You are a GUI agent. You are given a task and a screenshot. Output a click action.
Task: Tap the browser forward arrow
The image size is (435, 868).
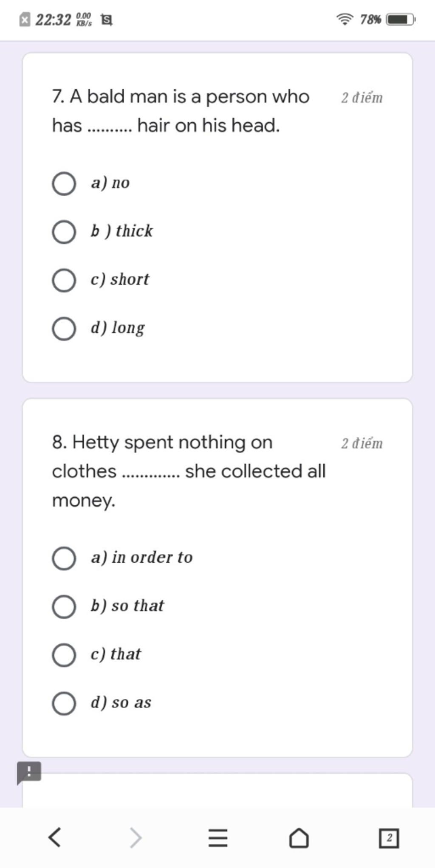(136, 838)
